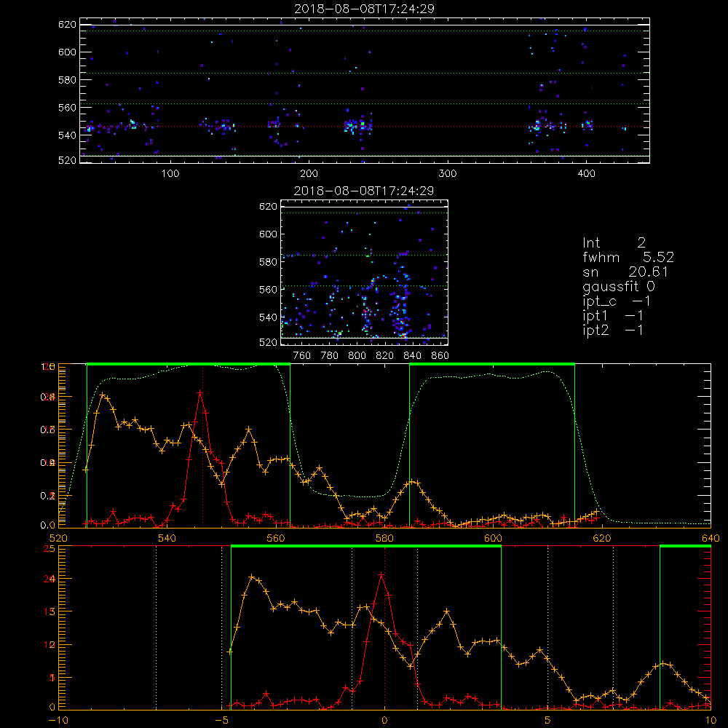Click the orange curve's highest peak in bottom plot

point(252,577)
